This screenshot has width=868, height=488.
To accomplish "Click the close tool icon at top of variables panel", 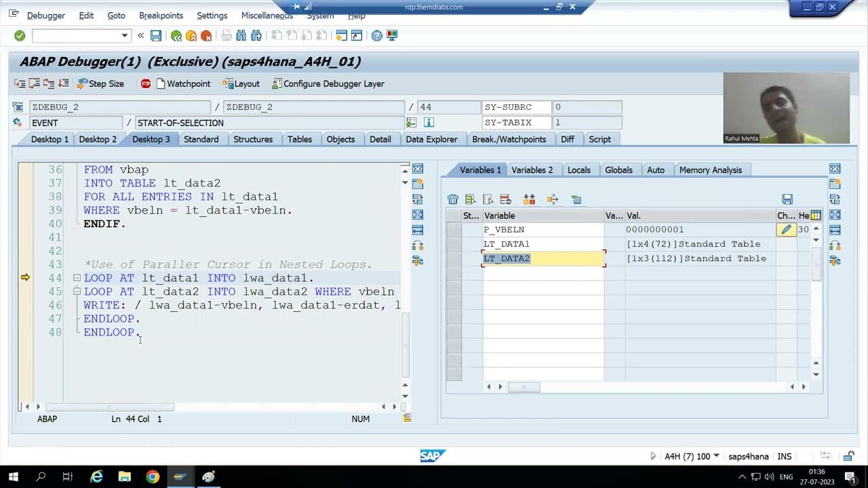I will [x=835, y=169].
